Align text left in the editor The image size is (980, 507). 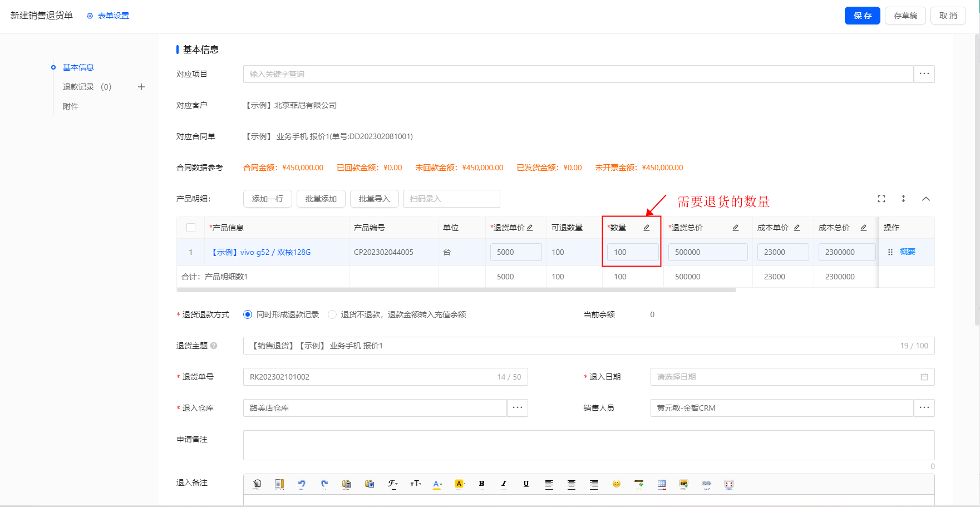549,484
